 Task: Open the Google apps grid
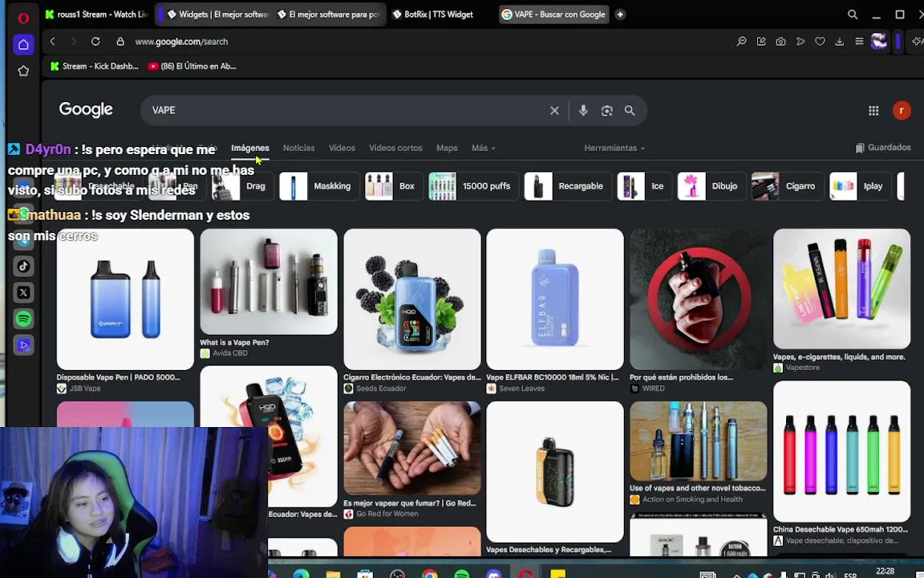(x=873, y=110)
